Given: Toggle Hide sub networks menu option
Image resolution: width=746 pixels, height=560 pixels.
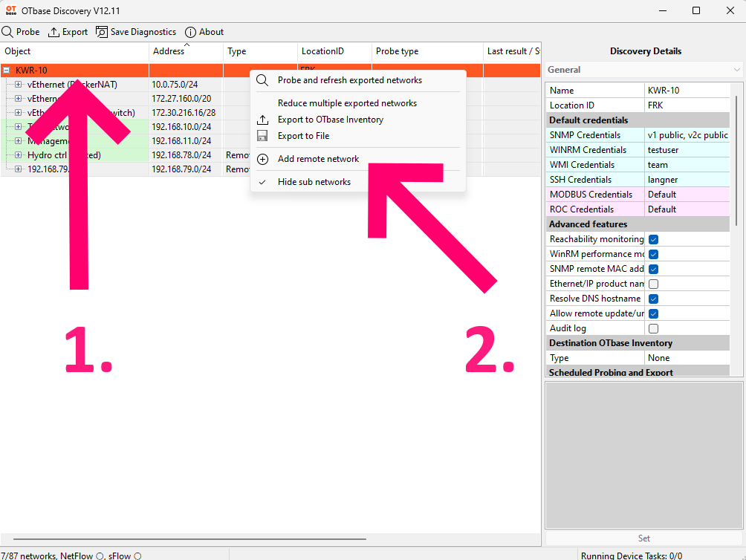Looking at the screenshot, I should pyautogui.click(x=358, y=182).
